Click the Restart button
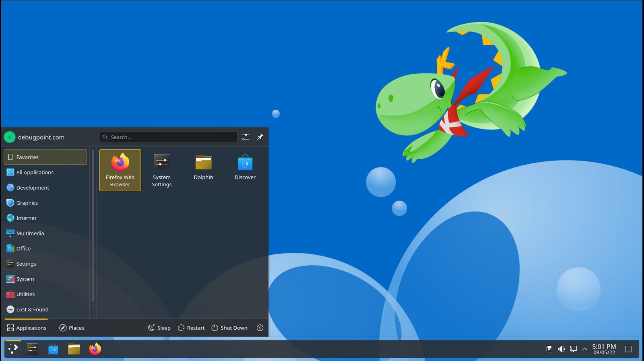Image resolution: width=644 pixels, height=361 pixels. coord(191,328)
